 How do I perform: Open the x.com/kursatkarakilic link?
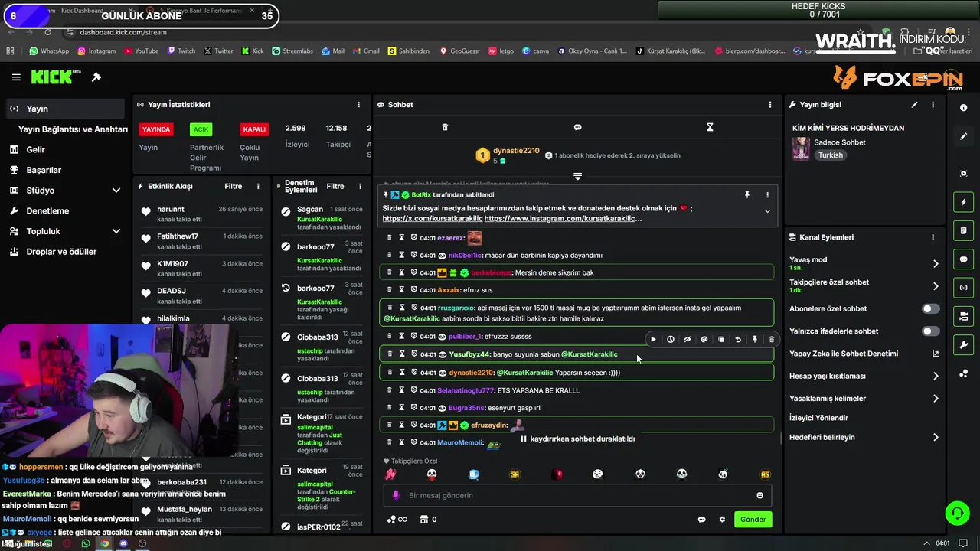[433, 219]
